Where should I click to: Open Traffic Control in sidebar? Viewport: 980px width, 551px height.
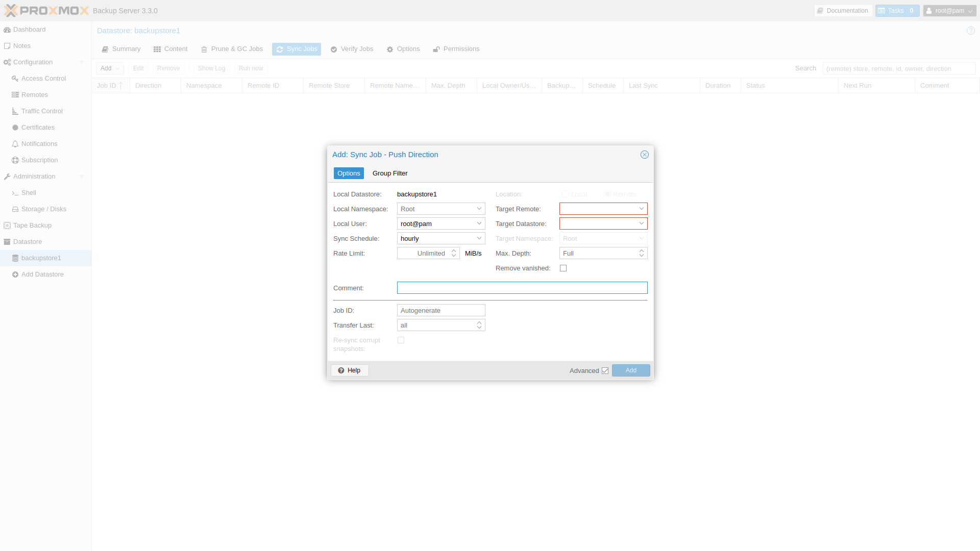(41, 111)
